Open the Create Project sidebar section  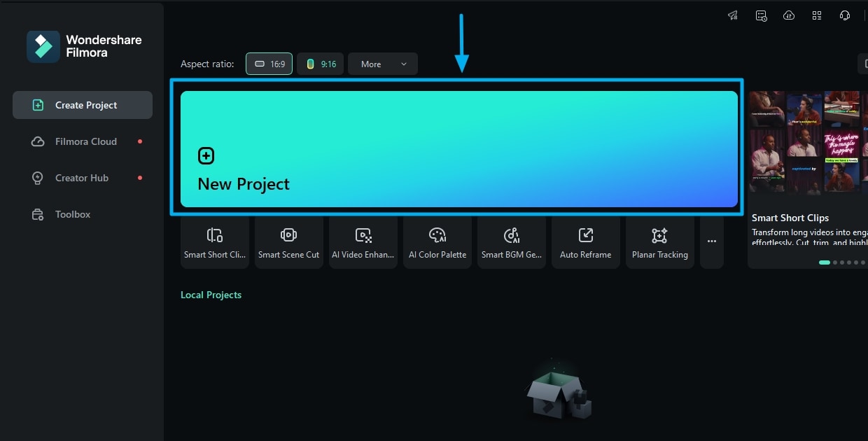tap(83, 105)
